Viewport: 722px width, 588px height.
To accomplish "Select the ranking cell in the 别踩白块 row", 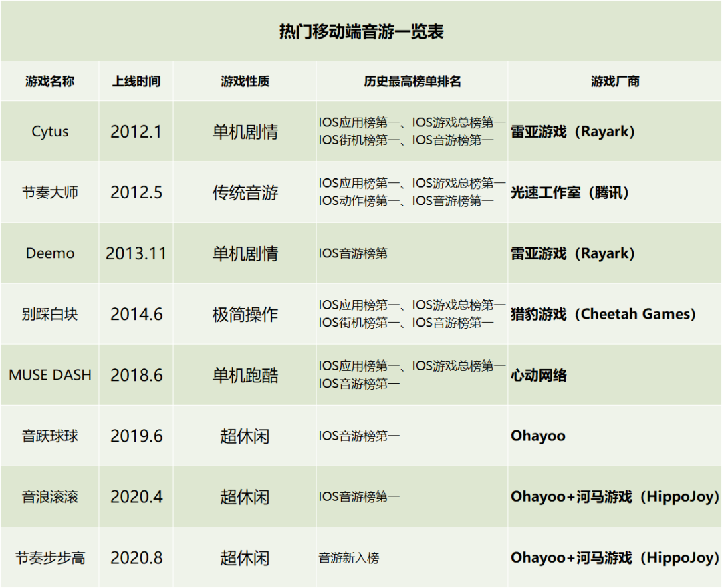I will 412,314.
